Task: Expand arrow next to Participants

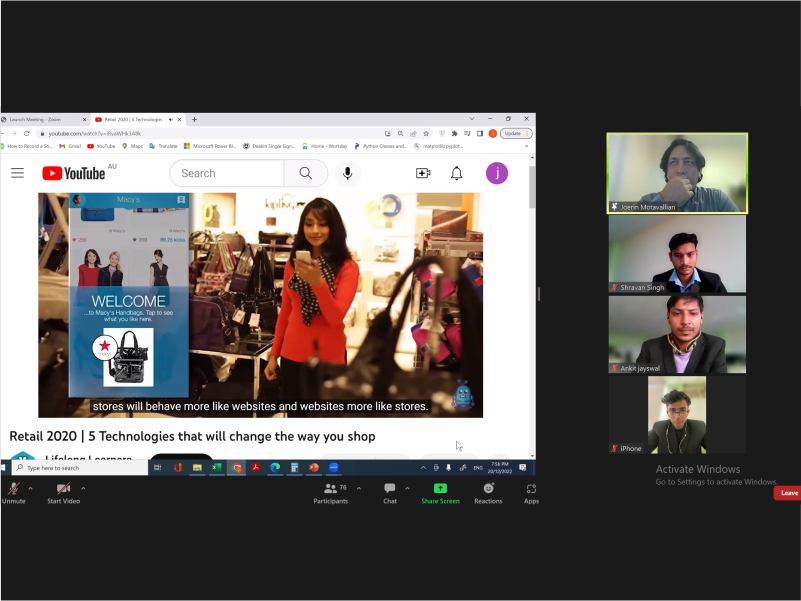Action: 359,489
